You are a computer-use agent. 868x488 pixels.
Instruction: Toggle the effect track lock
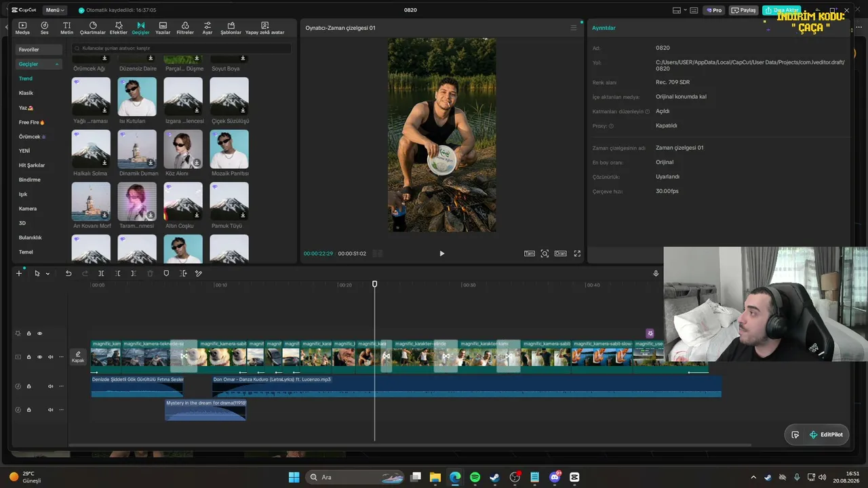28,333
